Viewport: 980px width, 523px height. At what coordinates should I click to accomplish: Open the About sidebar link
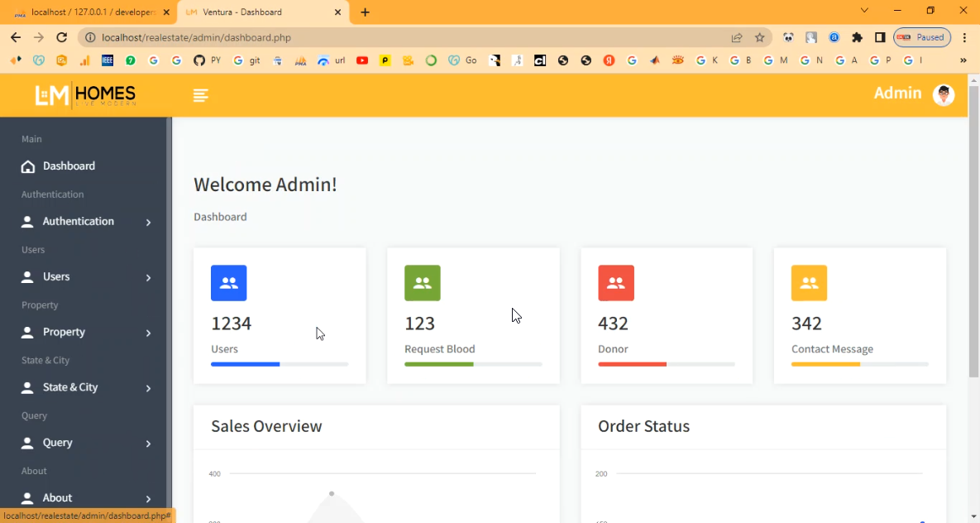pyautogui.click(x=58, y=498)
